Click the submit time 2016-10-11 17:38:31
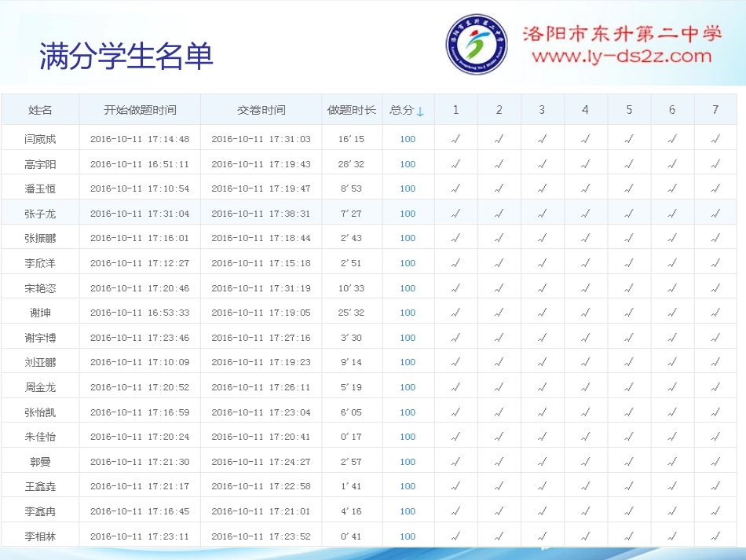 tap(261, 214)
